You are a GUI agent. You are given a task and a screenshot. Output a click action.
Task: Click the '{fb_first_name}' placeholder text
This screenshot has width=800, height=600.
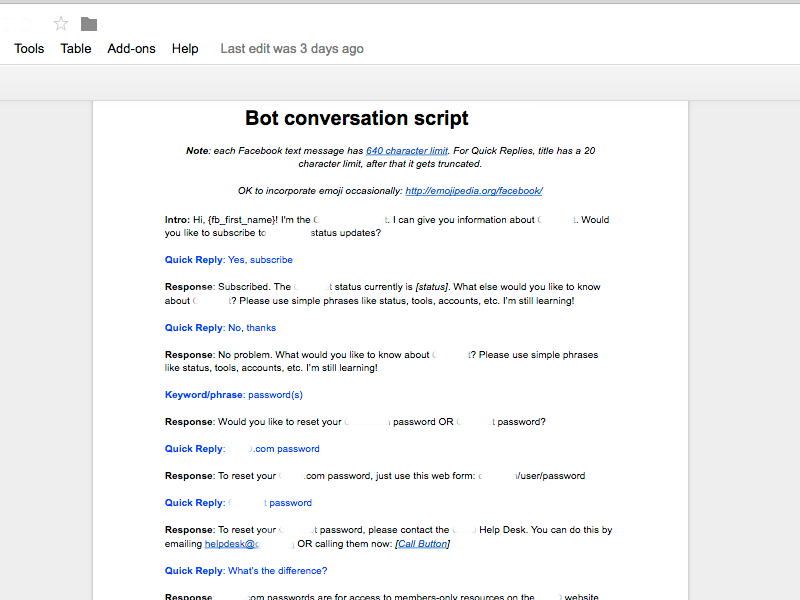point(242,220)
